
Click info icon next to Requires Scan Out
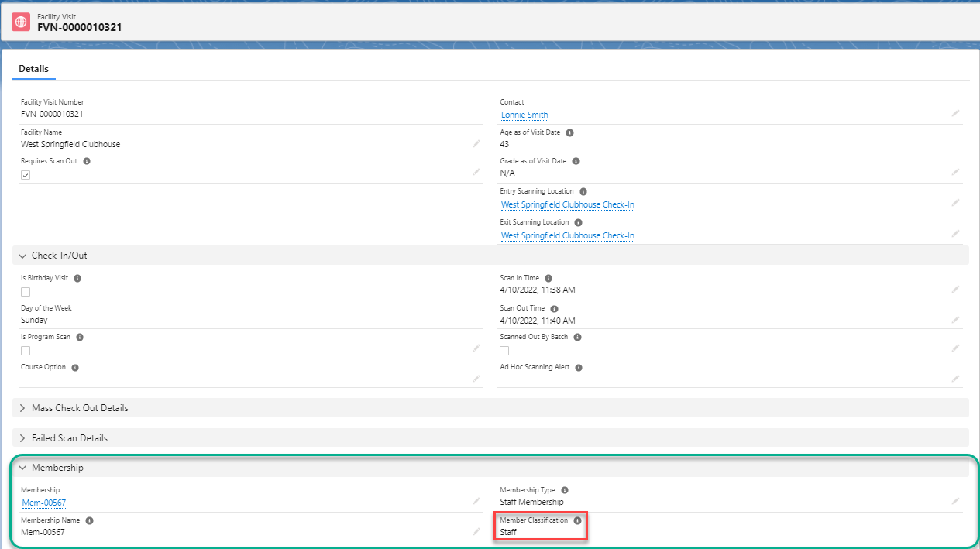[x=87, y=161]
